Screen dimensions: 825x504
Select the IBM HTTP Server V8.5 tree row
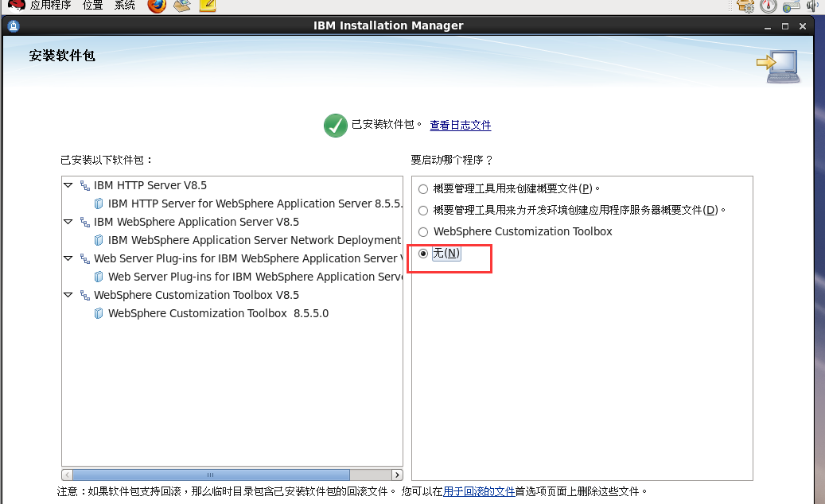pos(150,185)
